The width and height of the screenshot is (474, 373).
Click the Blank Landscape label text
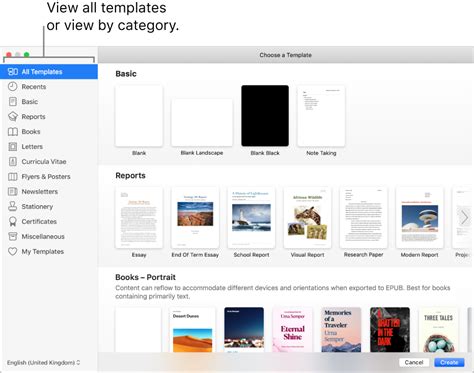pyautogui.click(x=202, y=153)
